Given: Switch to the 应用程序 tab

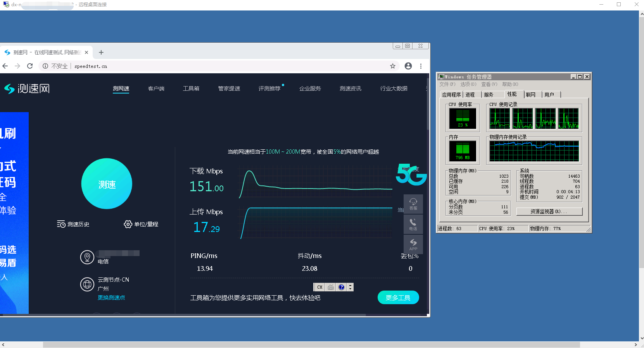Looking at the screenshot, I should (x=452, y=95).
